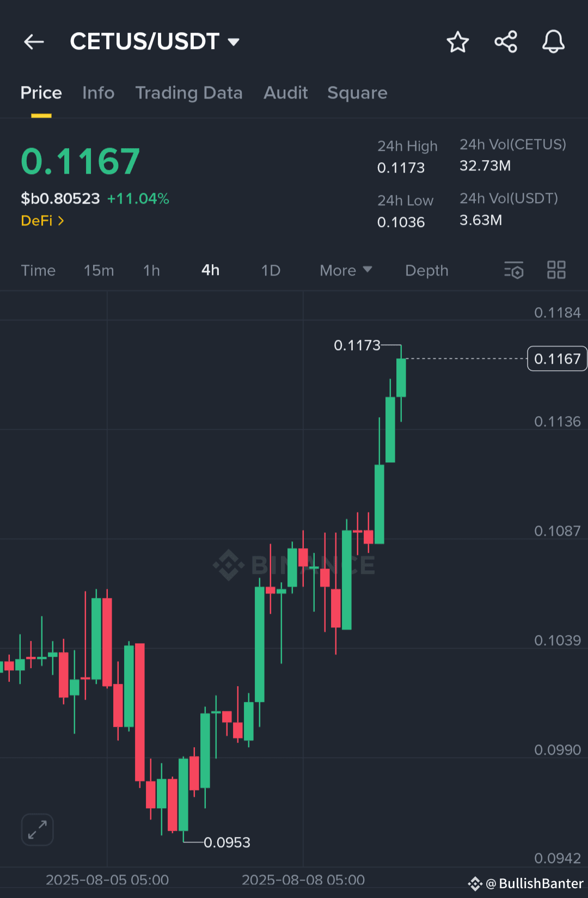View the Audit tab
588x898 pixels.
click(x=285, y=93)
